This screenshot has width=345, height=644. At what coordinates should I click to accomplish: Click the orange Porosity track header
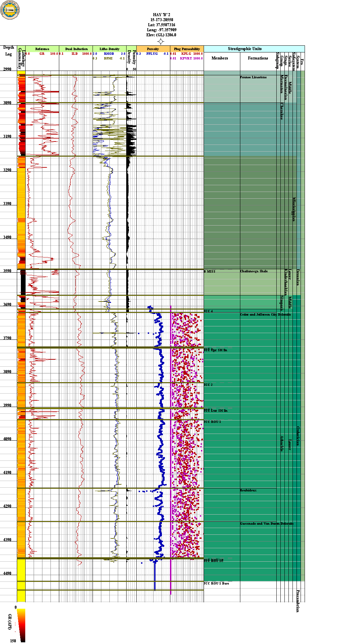pos(153,49)
